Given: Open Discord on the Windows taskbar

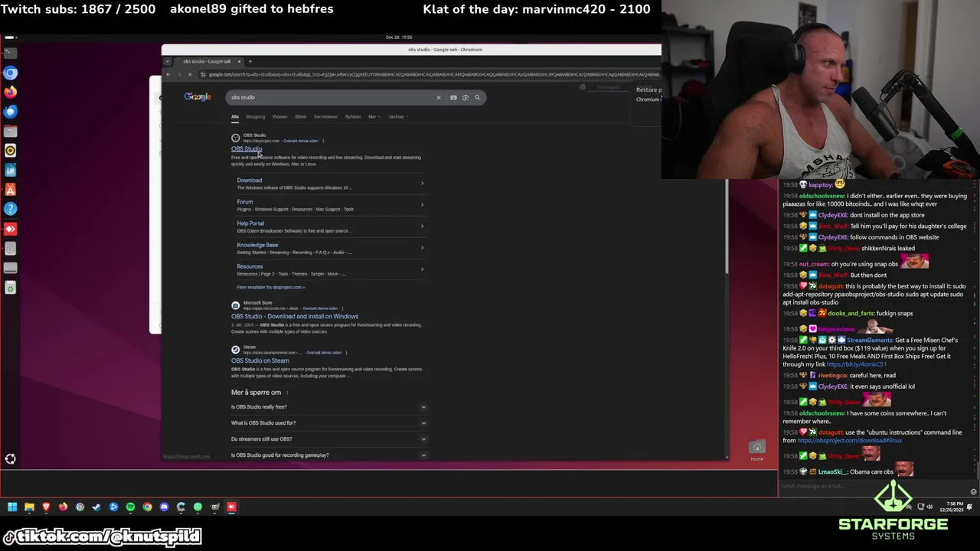Looking at the screenshot, I should (164, 507).
